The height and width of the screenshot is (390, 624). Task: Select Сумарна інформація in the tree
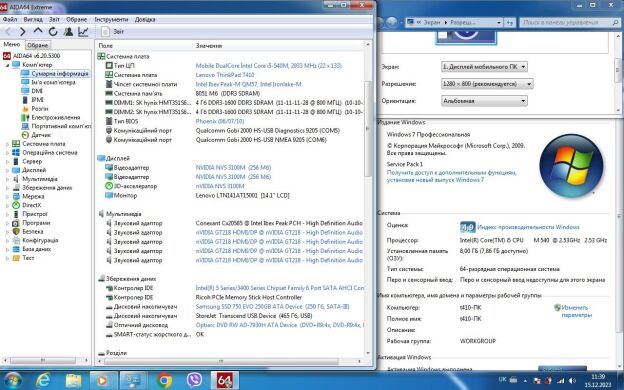coord(60,74)
